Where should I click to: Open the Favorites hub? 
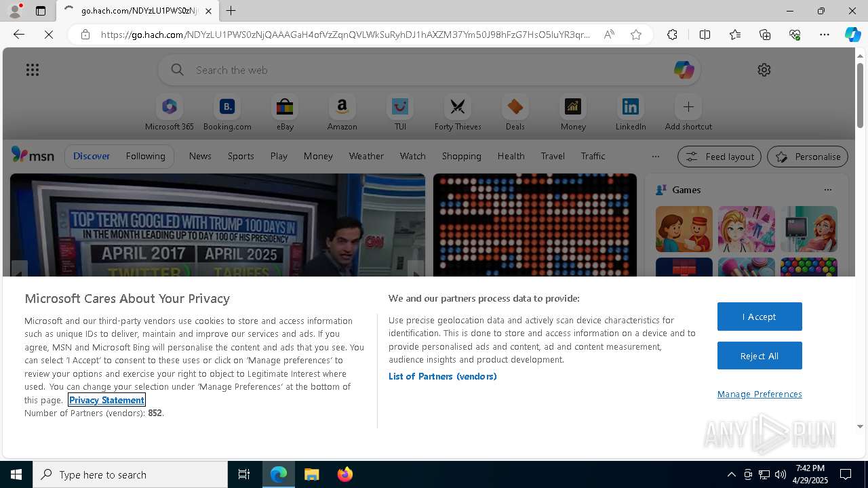(735, 35)
